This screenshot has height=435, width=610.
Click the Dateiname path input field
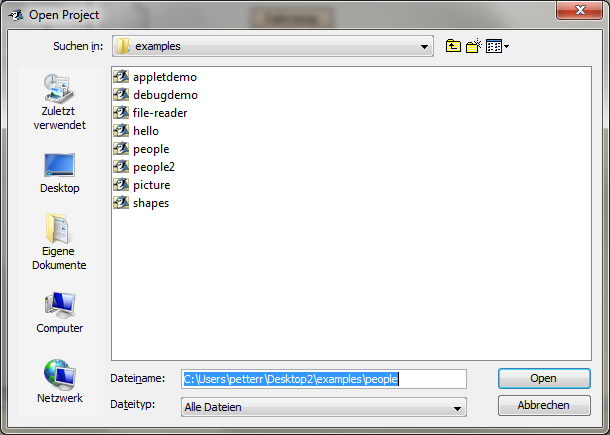coord(324,379)
